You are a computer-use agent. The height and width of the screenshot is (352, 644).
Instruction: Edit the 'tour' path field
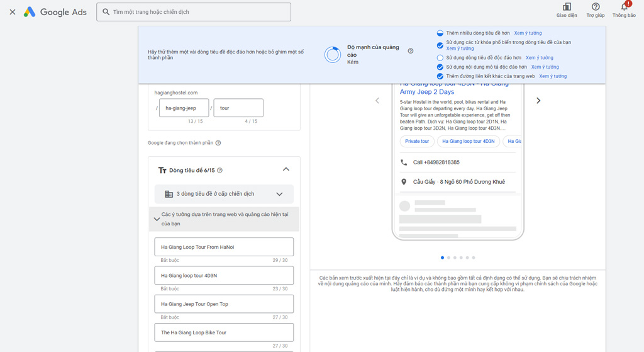(x=238, y=108)
